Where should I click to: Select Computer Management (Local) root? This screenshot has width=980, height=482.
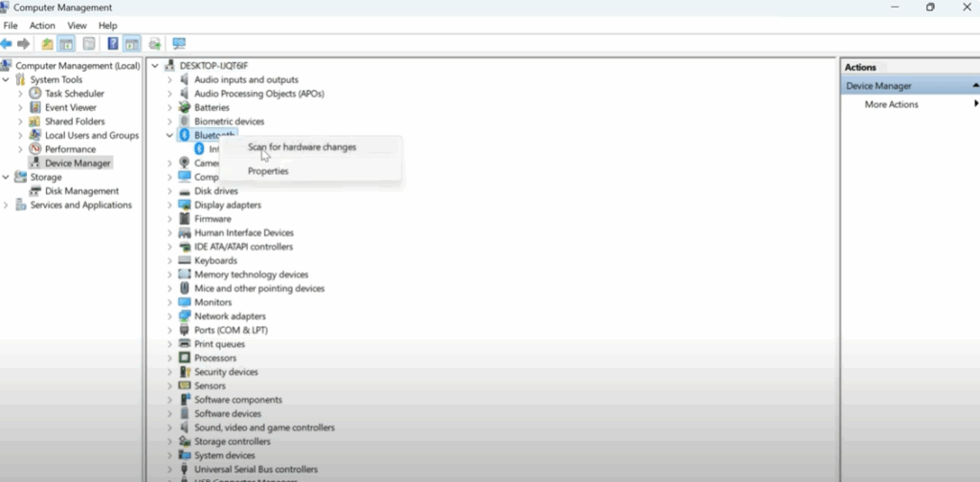point(78,66)
